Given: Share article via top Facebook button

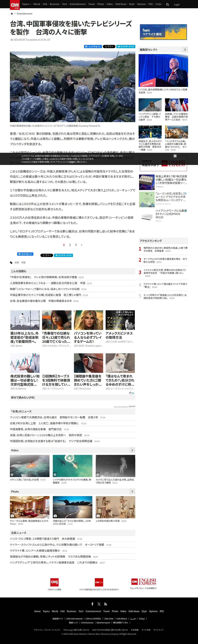Looking at the screenshot, I should pos(93,47).
